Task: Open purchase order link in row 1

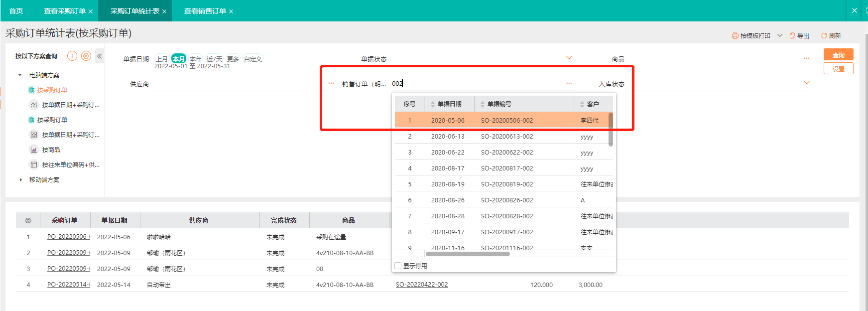Action: pyautogui.click(x=68, y=237)
